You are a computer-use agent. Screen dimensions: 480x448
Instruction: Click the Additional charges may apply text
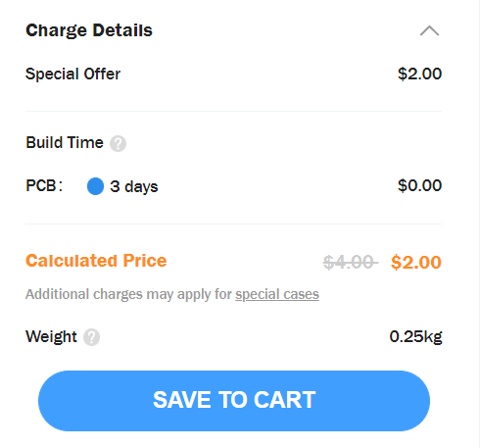click(x=128, y=294)
